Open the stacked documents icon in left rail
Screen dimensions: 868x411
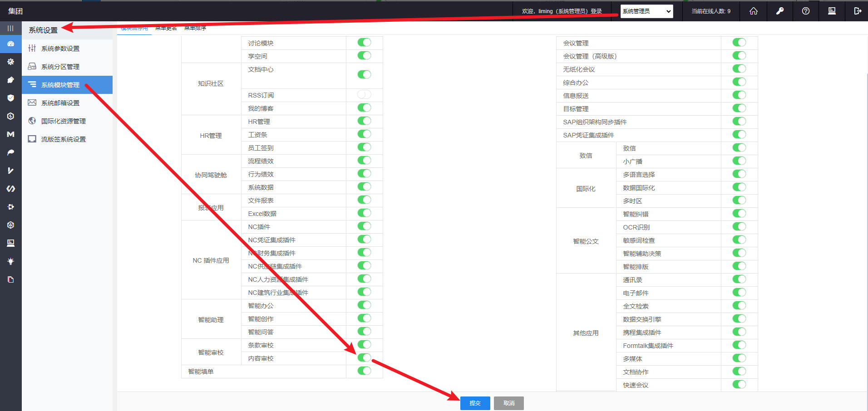(x=10, y=279)
